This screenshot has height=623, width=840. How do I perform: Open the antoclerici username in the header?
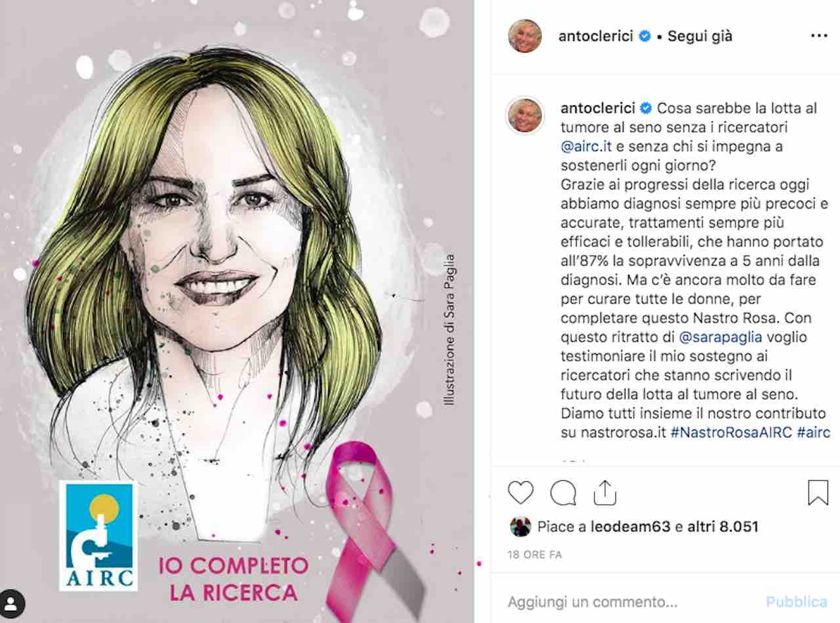pos(596,36)
